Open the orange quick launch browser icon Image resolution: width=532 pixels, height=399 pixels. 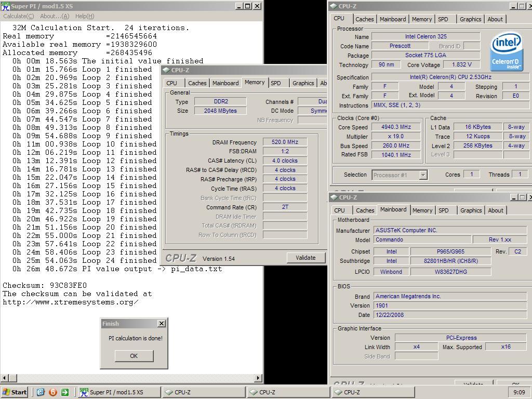coord(52,392)
